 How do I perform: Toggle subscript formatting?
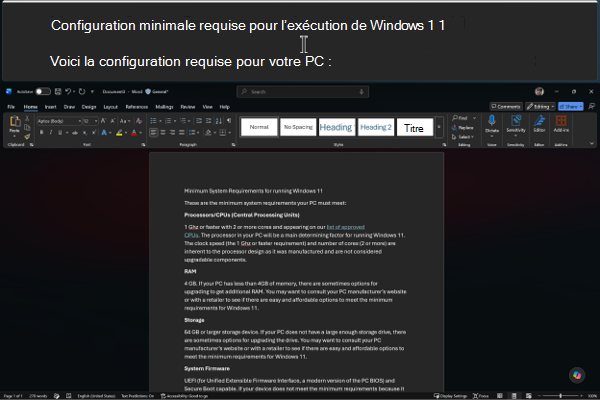pos(85,132)
